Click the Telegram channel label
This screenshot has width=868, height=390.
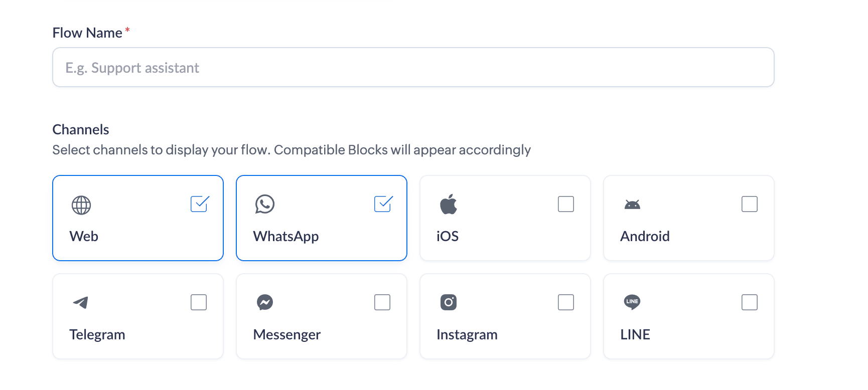(x=97, y=334)
